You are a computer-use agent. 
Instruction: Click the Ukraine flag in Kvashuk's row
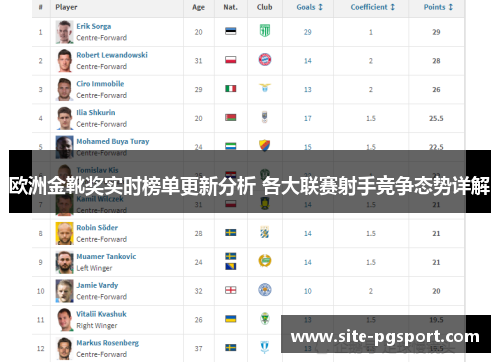(x=231, y=319)
